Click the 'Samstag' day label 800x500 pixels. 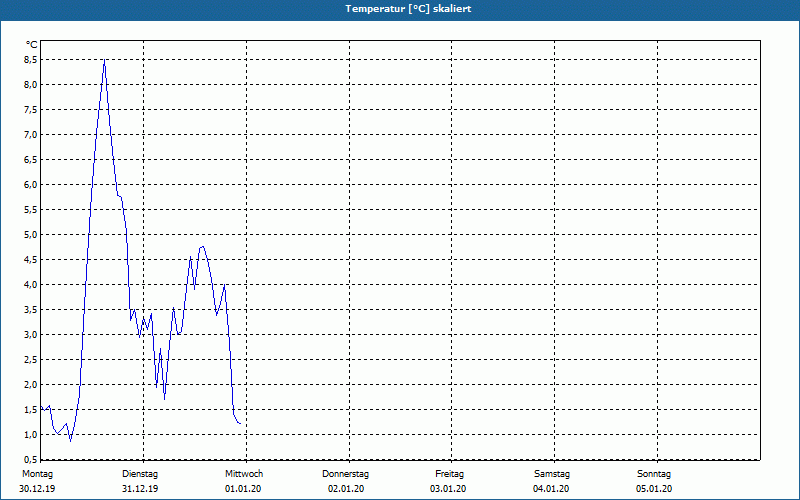point(552,474)
